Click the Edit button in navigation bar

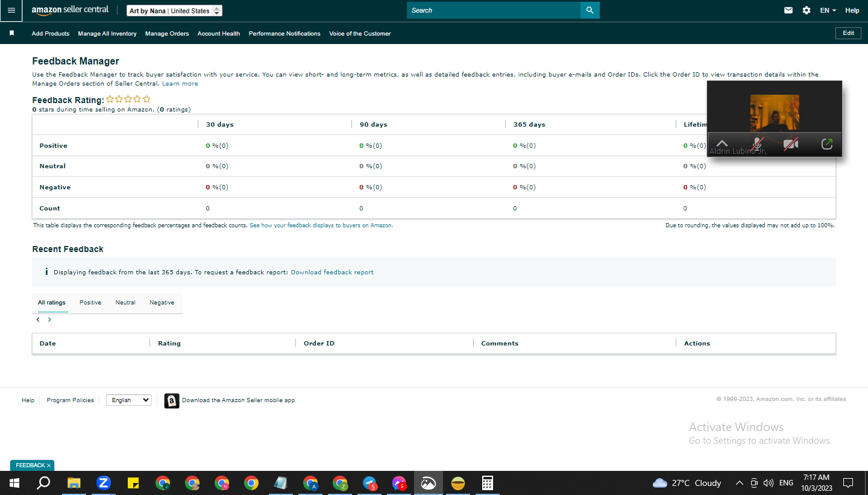848,33
